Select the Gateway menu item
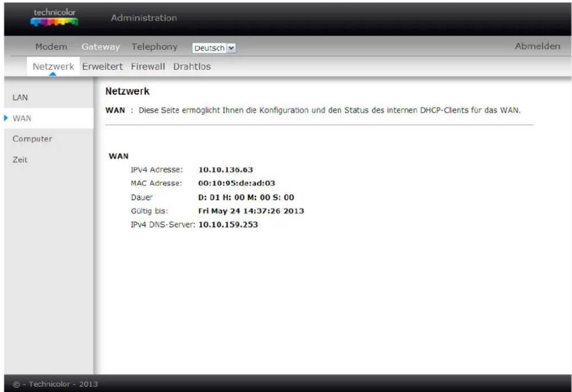The width and height of the screenshot is (572, 392). point(101,47)
